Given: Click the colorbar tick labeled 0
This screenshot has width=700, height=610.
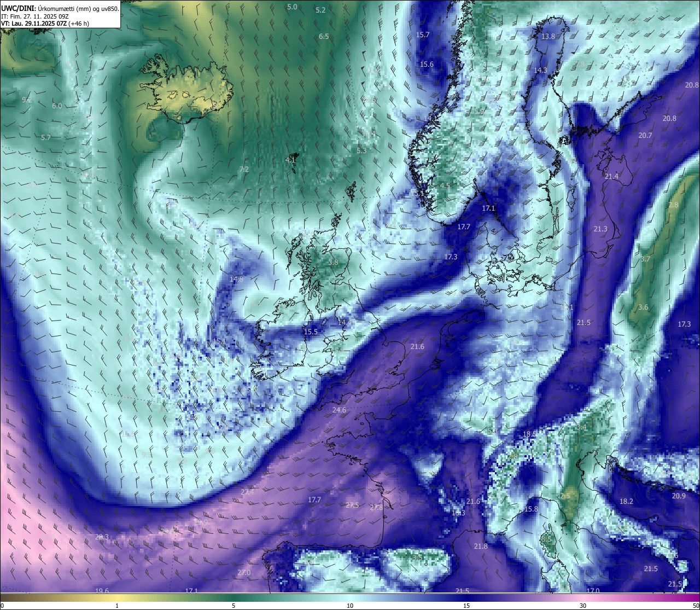Looking at the screenshot, I should point(2,606).
